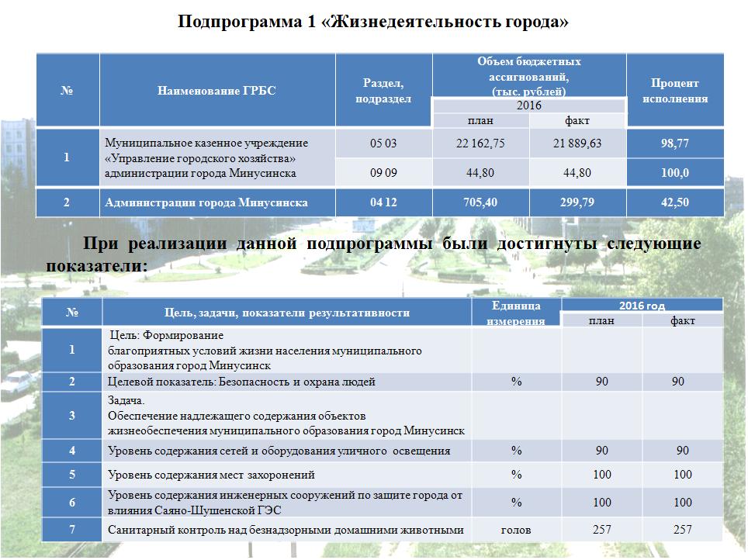Click header 'Процент исполнения'
The height and width of the screenshot is (560, 748).
coord(675,90)
